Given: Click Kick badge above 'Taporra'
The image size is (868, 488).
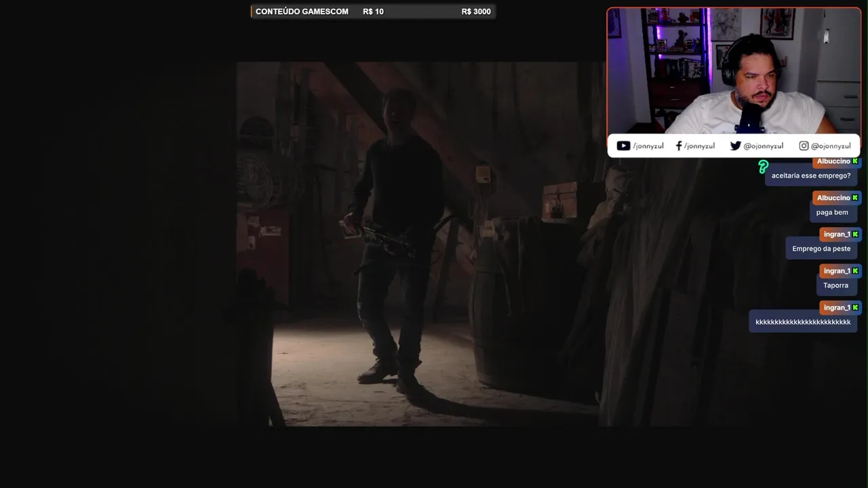Looking at the screenshot, I should [856, 271].
